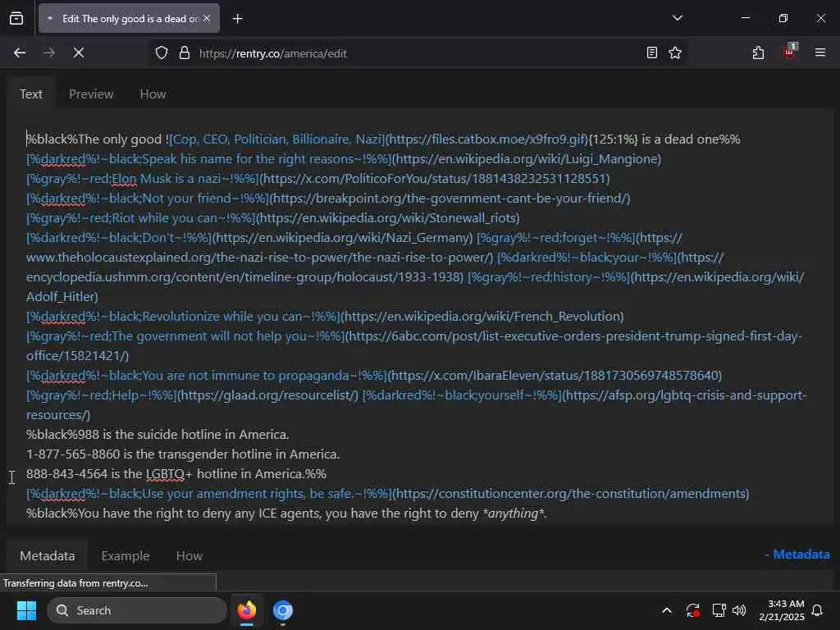This screenshot has width=840, height=630.
Task: Show hidden system tray icons
Action: (667, 610)
